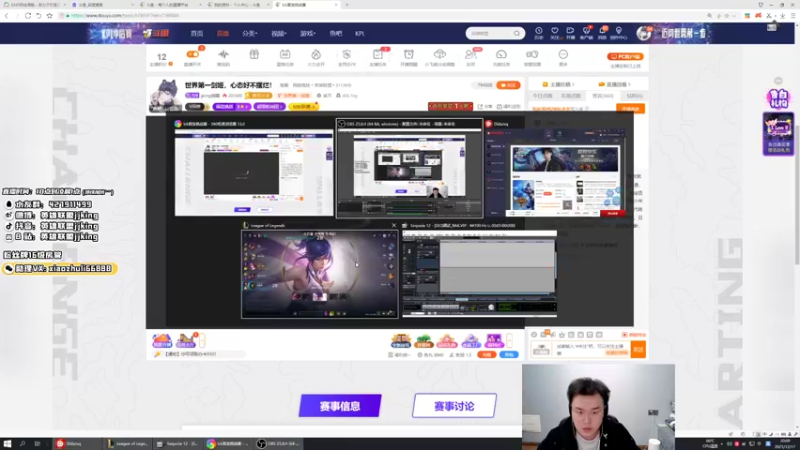Open the purple gift banner on right sidebar
This screenshot has width=800, height=450.
778,134
